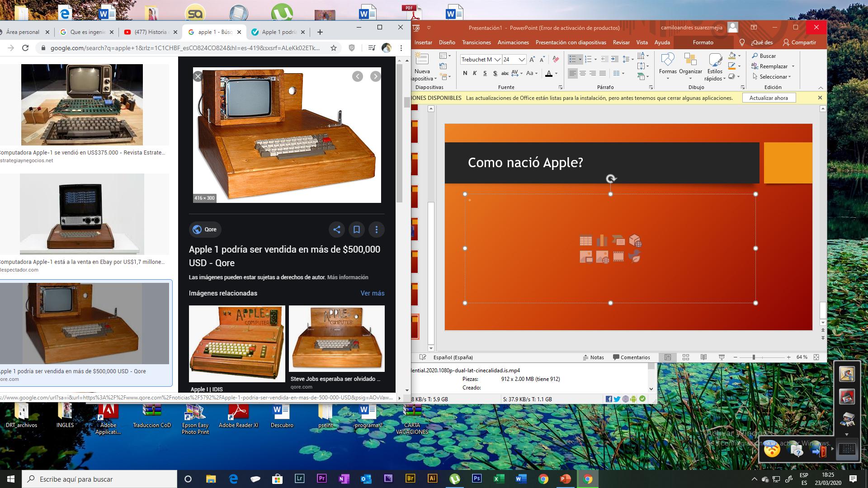Open the Animaciones ribbon tab
The height and width of the screenshot is (488, 868).
(513, 42)
